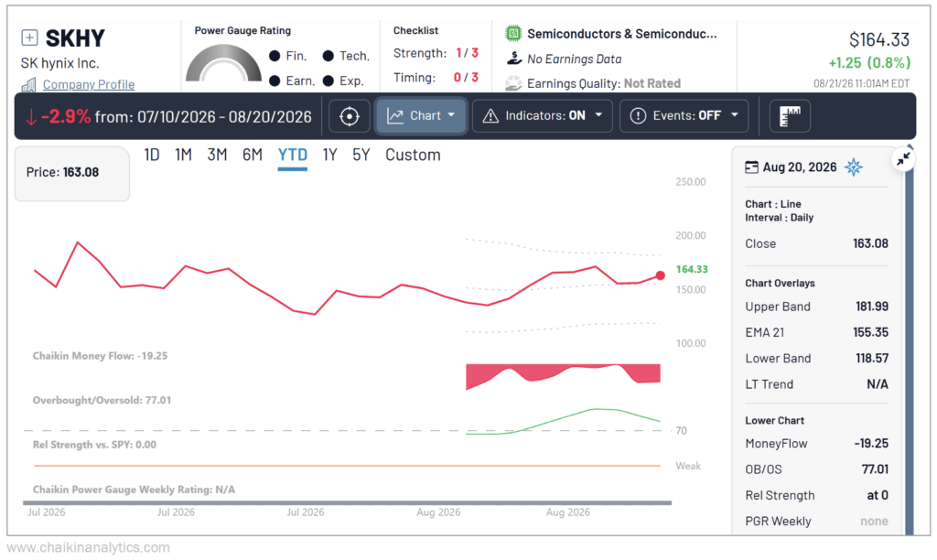Click the Overbought/Oversold: 77.01 label
Viewport: 937px width, 560px height.
[102, 401]
